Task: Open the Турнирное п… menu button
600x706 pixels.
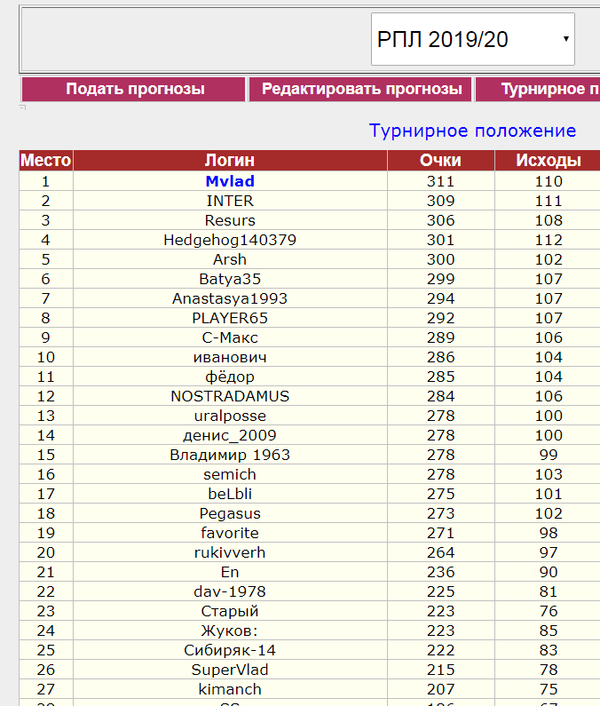Action: (538, 89)
